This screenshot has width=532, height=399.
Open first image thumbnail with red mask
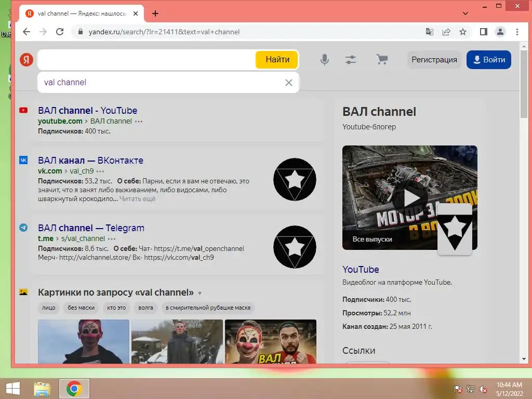click(84, 341)
